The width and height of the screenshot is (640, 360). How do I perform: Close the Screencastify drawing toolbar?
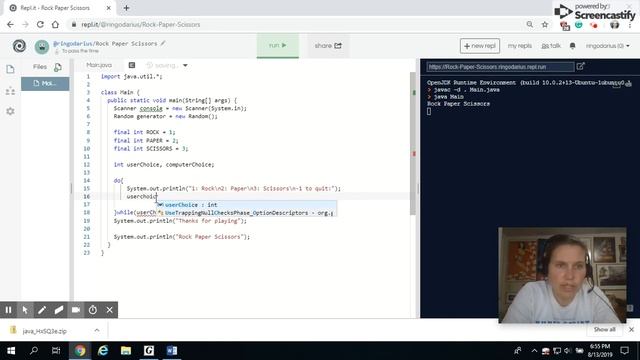tap(109, 310)
